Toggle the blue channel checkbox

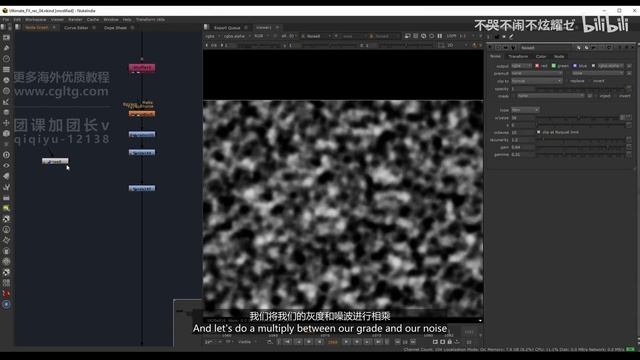pos(575,66)
